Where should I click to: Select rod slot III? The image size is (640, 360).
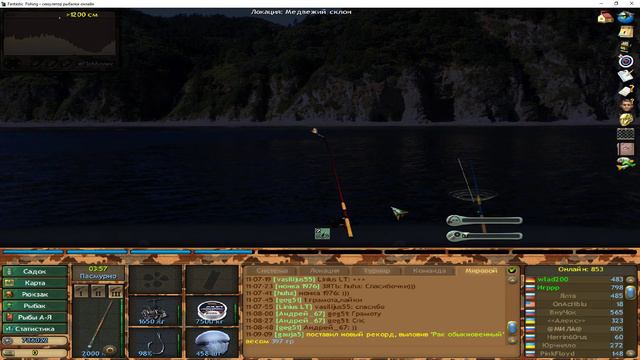(x=116, y=291)
